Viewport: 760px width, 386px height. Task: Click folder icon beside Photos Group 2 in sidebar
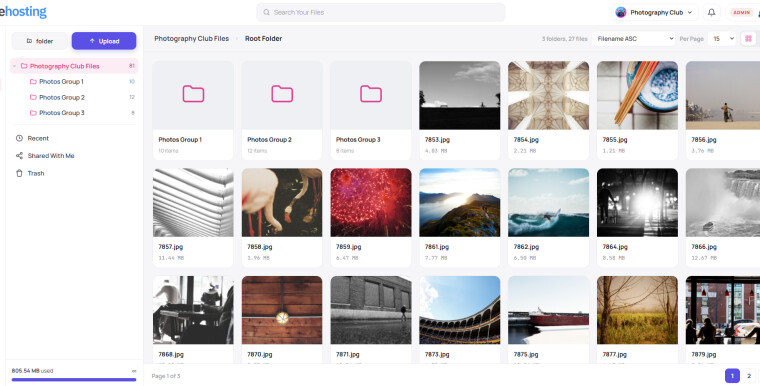[x=33, y=97]
